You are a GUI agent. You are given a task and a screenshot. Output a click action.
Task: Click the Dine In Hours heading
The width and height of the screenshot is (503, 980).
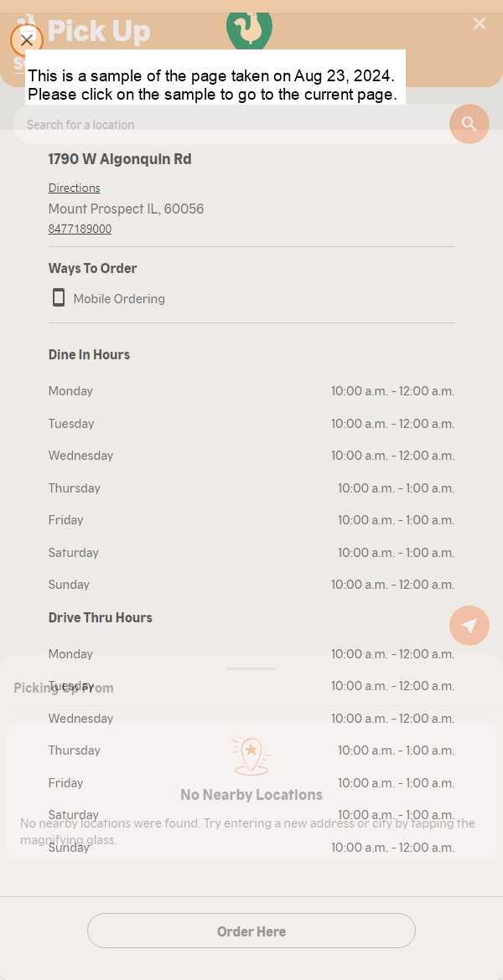(89, 354)
